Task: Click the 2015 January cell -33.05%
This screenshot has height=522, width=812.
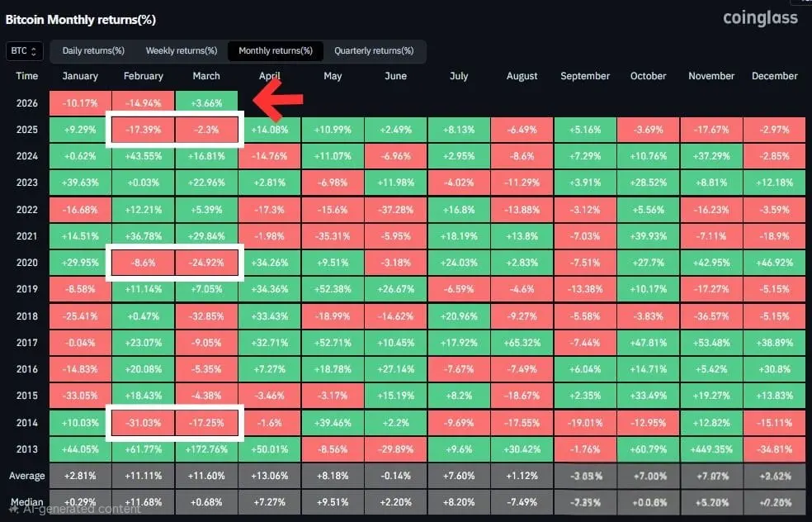Action: (x=80, y=396)
